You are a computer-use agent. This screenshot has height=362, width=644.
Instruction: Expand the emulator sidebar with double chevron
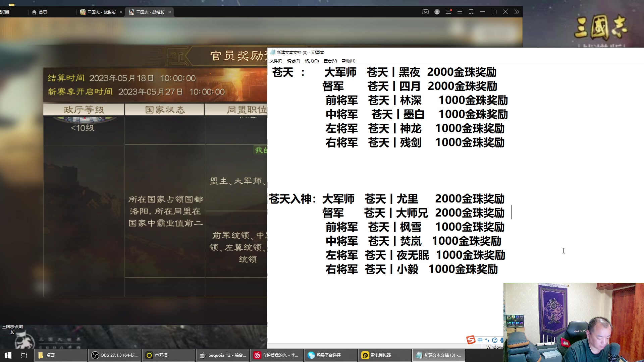pos(517,12)
